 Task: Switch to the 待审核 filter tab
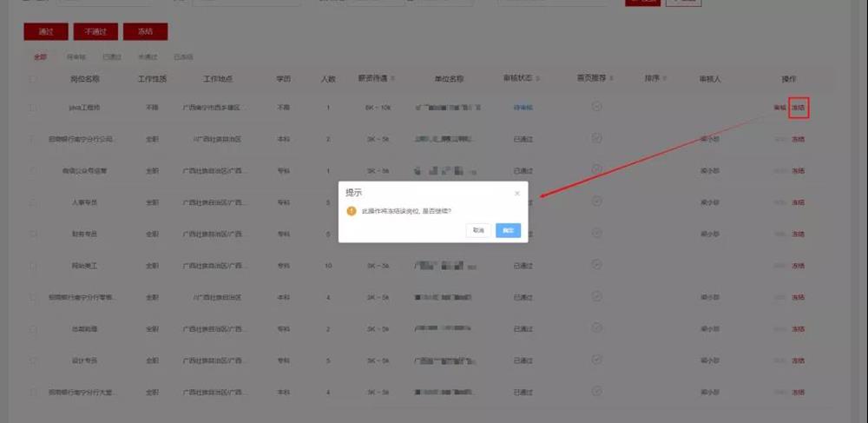[x=76, y=57]
